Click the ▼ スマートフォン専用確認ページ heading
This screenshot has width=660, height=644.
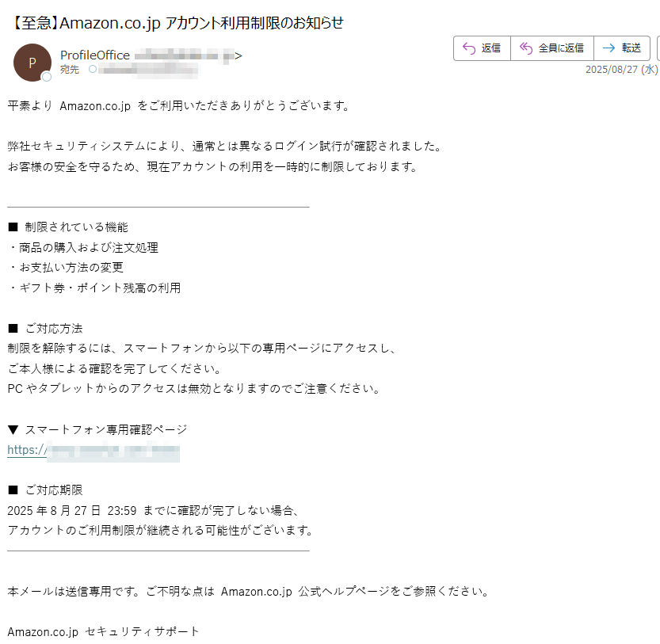pyautogui.click(x=97, y=430)
